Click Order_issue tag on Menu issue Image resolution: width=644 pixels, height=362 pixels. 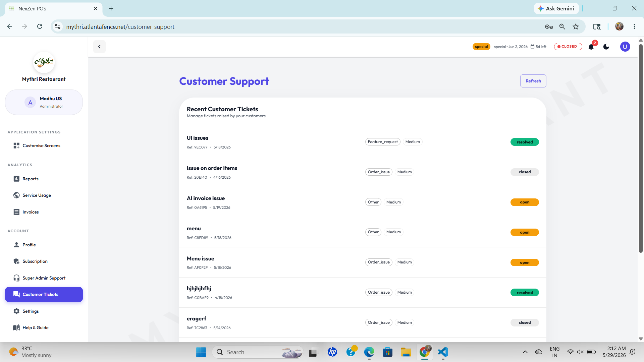(379, 262)
